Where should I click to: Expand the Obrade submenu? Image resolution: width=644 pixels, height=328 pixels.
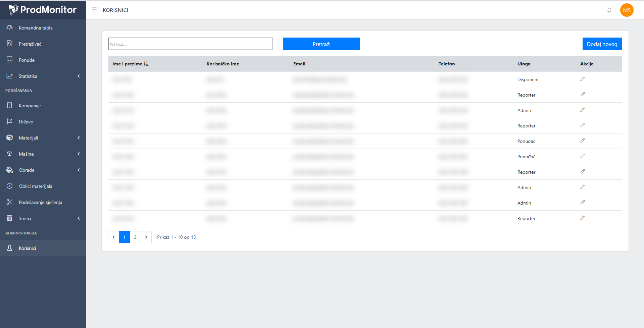pyautogui.click(x=43, y=170)
